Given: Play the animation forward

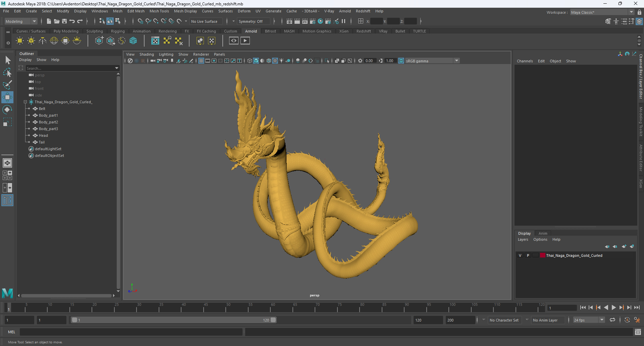Looking at the screenshot, I should coord(613,307).
